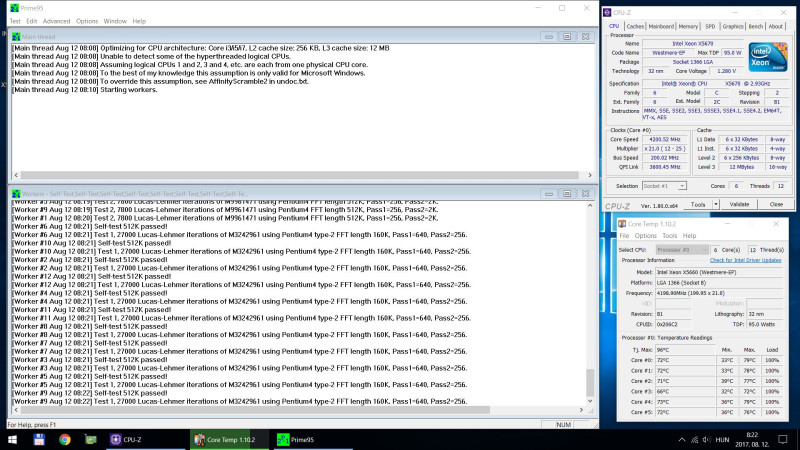
Task: Click the green hardware icon in taskbar
Action: (90, 439)
